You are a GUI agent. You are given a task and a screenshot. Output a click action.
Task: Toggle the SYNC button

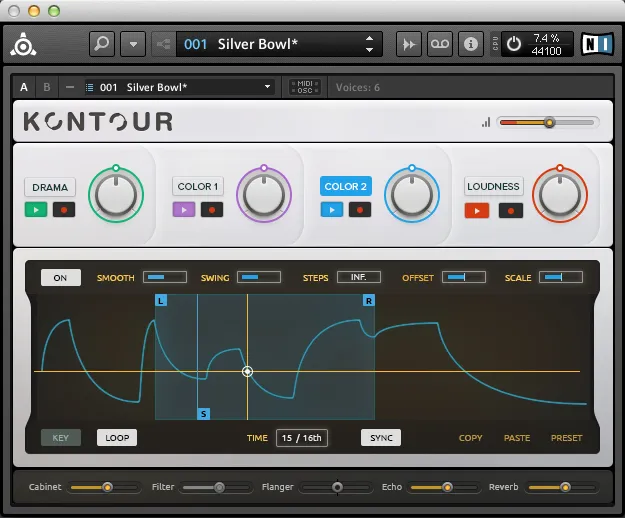tap(381, 438)
